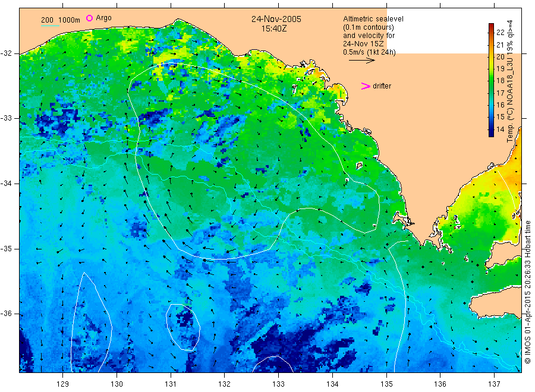
Task: Click the time label 15:40Z
Action: click(274, 29)
